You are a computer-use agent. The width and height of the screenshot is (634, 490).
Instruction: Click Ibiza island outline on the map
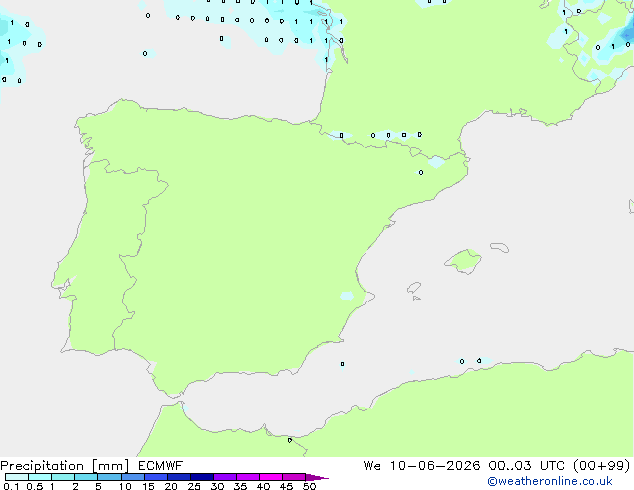click(414, 288)
